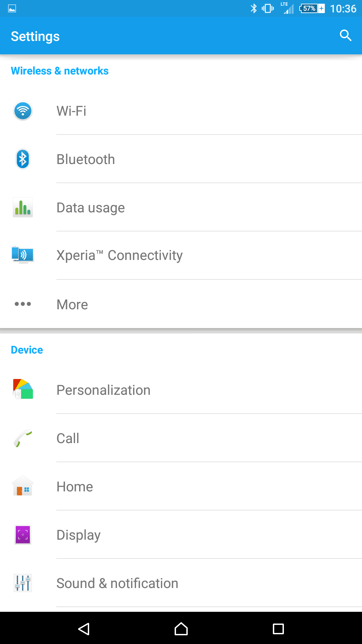Tap the search magnifier icon

tap(345, 36)
